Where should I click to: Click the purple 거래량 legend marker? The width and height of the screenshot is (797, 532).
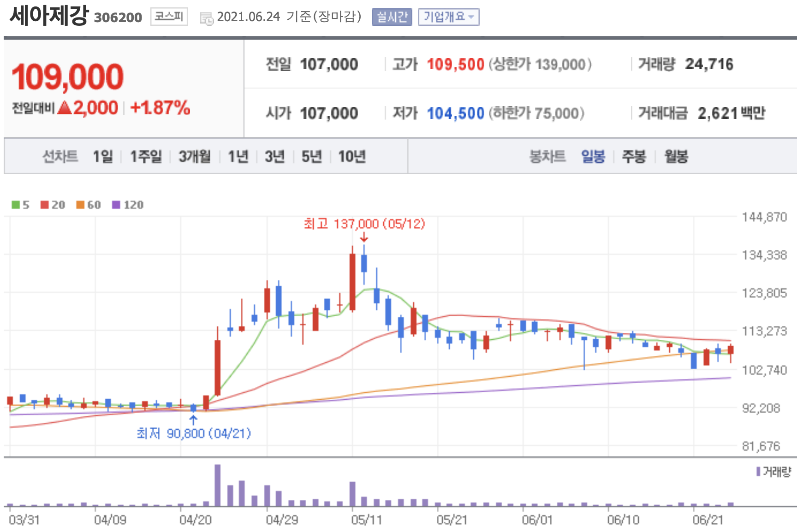click(x=758, y=471)
